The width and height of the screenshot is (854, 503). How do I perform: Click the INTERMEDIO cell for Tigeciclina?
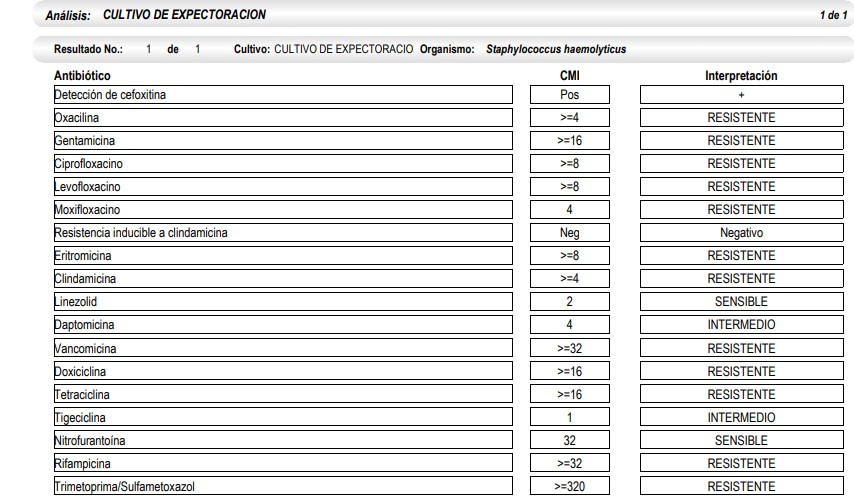click(742, 417)
